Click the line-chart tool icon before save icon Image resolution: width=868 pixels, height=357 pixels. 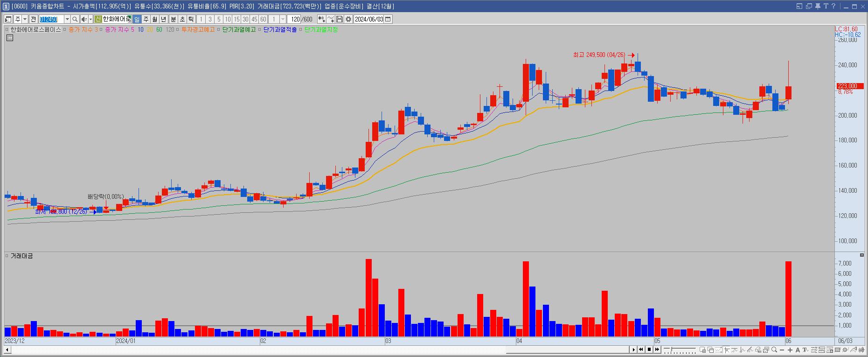click(331, 19)
